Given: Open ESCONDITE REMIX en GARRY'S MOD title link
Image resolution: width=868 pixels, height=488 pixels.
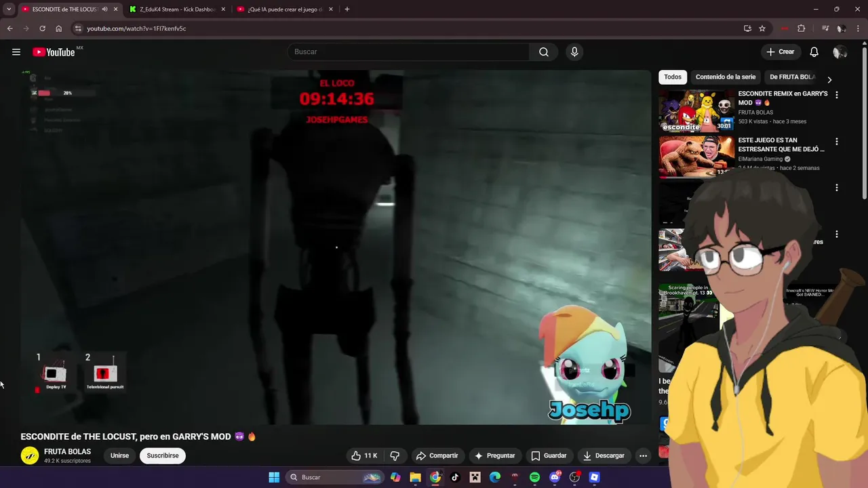Looking at the screenshot, I should click(783, 98).
